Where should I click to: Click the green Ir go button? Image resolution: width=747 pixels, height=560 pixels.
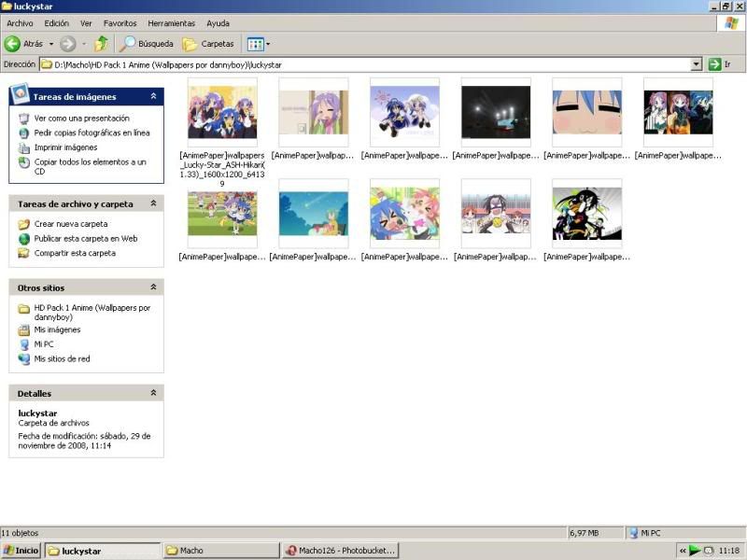720,63
